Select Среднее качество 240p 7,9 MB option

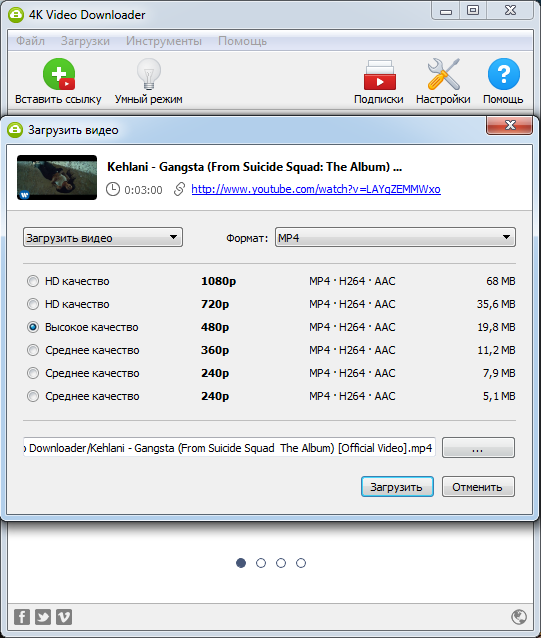point(33,373)
